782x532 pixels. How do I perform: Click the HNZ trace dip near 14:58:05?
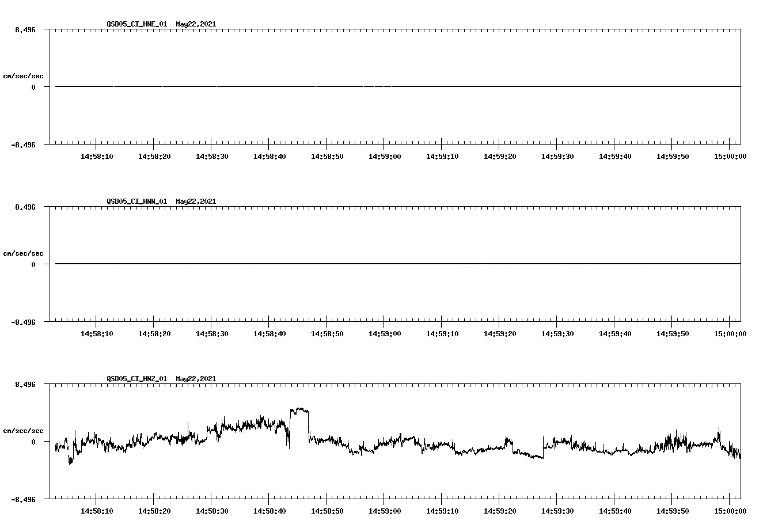point(70,459)
